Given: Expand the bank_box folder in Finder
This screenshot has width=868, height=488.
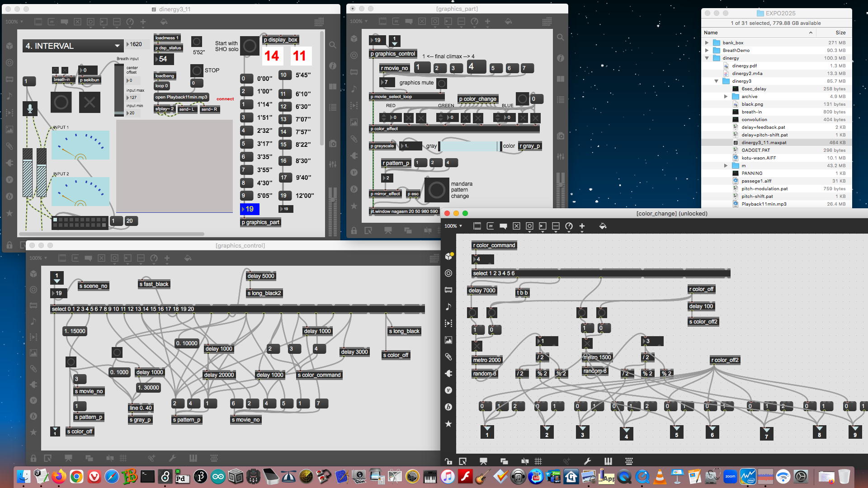Looking at the screenshot, I should (707, 43).
